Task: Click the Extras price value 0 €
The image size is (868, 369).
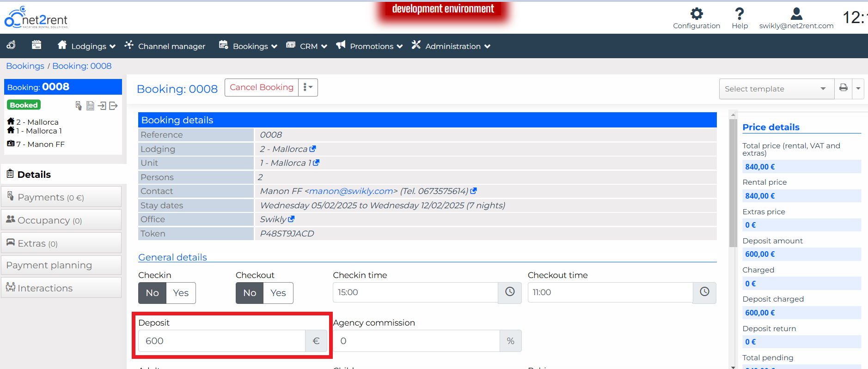Action: pos(751,225)
